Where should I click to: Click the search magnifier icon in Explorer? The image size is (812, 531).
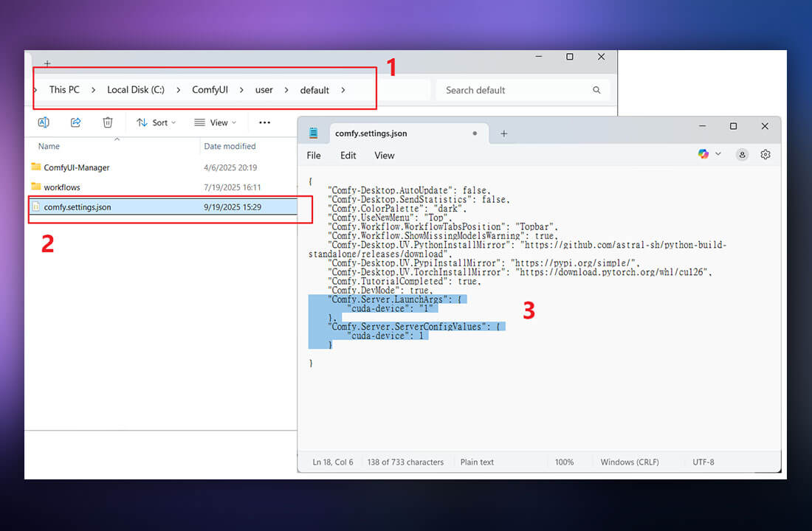pyautogui.click(x=596, y=90)
